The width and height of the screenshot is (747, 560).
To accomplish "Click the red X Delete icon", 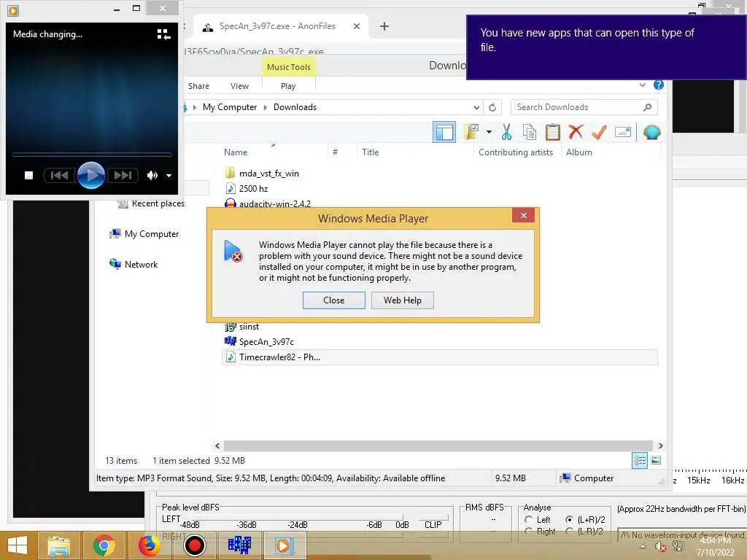I will point(576,131).
